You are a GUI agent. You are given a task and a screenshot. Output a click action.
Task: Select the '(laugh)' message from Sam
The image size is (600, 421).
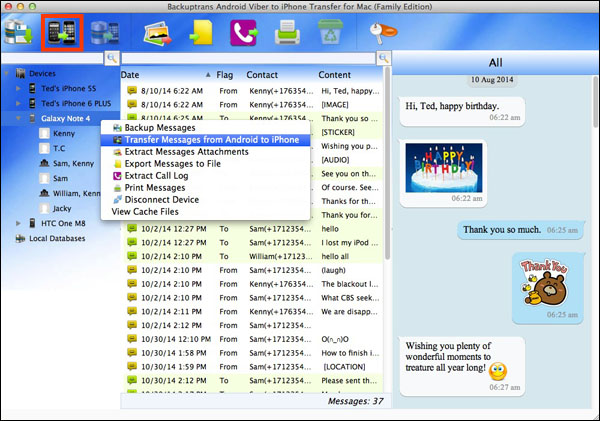[x=253, y=270]
